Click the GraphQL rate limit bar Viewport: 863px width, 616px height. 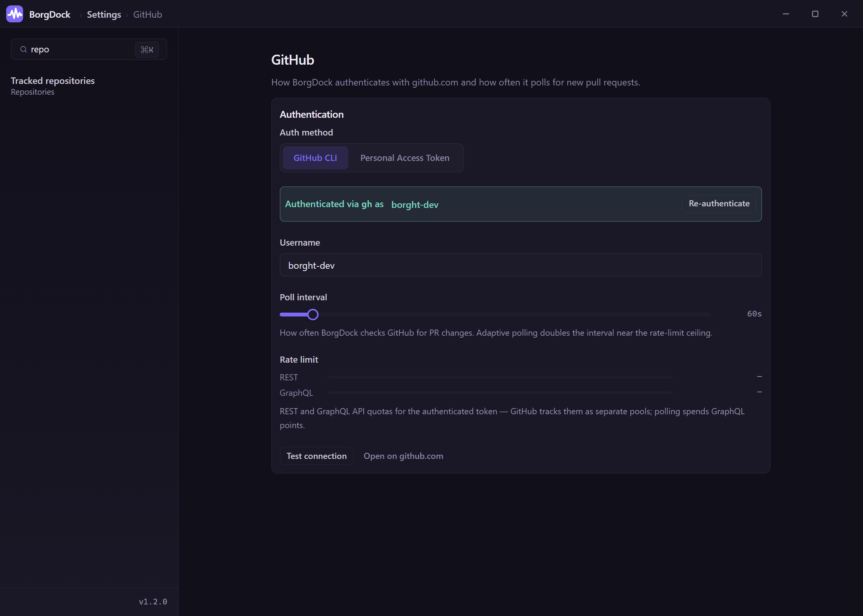pos(500,393)
